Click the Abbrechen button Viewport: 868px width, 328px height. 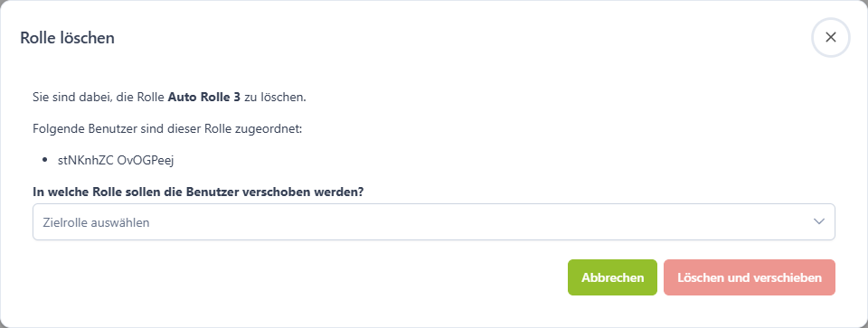[x=612, y=277]
